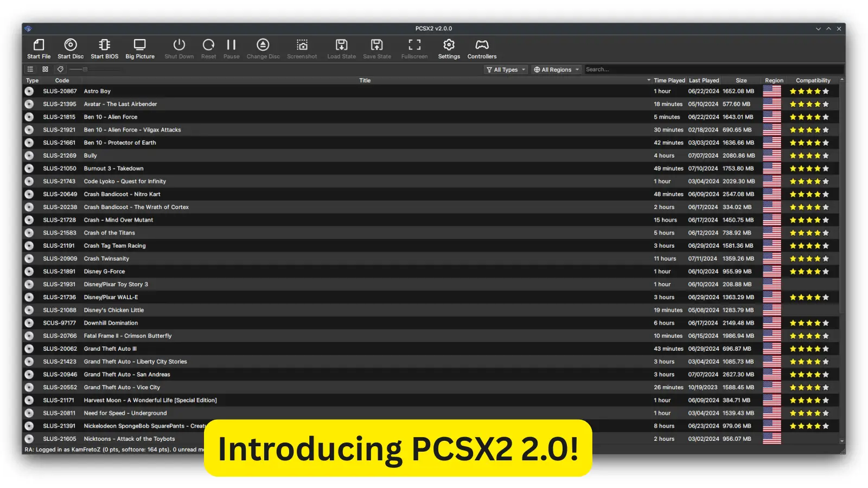Sort by the Title column header
The image size is (868, 488).
(x=365, y=80)
